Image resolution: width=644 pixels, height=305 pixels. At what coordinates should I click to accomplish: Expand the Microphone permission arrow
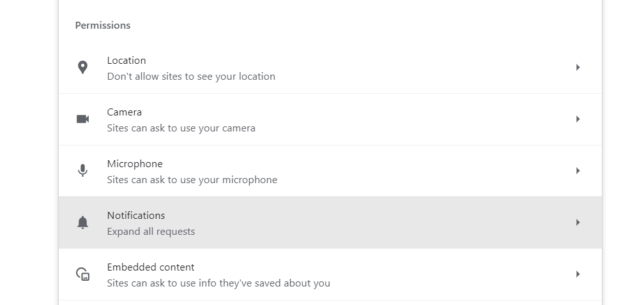coord(578,171)
